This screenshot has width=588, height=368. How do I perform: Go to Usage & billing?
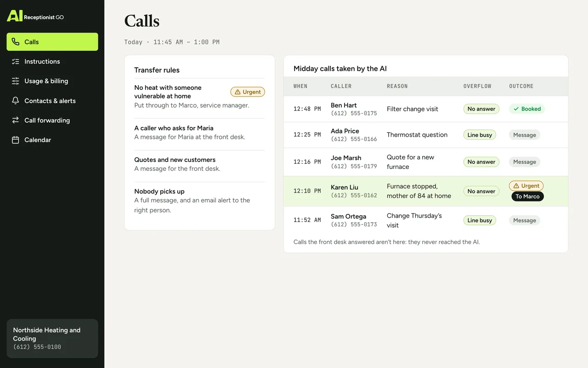pos(52,81)
